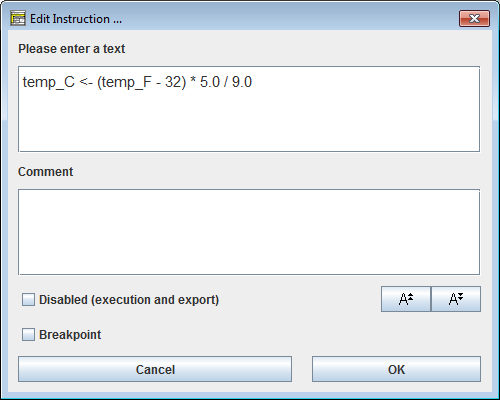
Task: Decrease the font size with A-down button
Action: [456, 299]
